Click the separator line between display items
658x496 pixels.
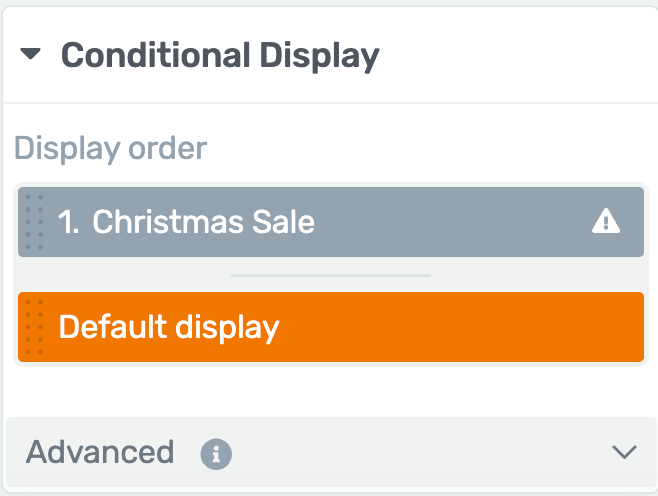coord(331,275)
